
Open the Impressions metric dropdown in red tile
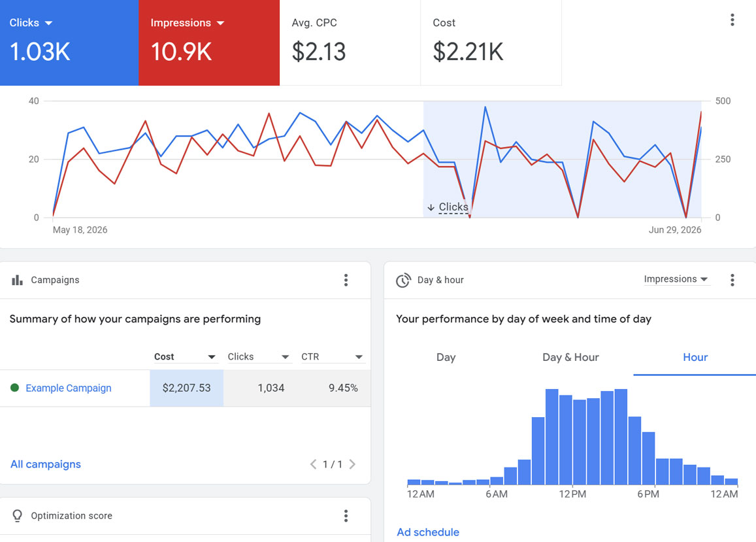tap(187, 23)
